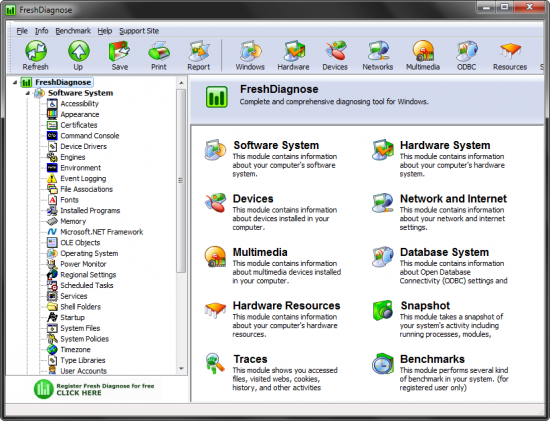Open the Multimedia toolbar icon
Screen dimensions: 550x421
(x=423, y=51)
